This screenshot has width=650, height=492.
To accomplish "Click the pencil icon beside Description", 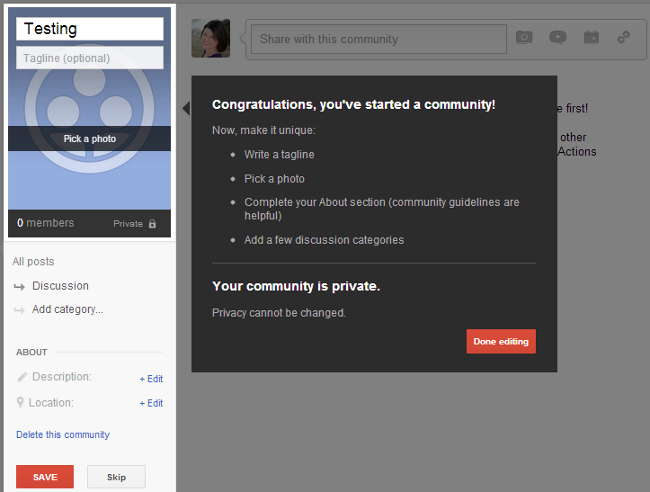I will tap(22, 377).
